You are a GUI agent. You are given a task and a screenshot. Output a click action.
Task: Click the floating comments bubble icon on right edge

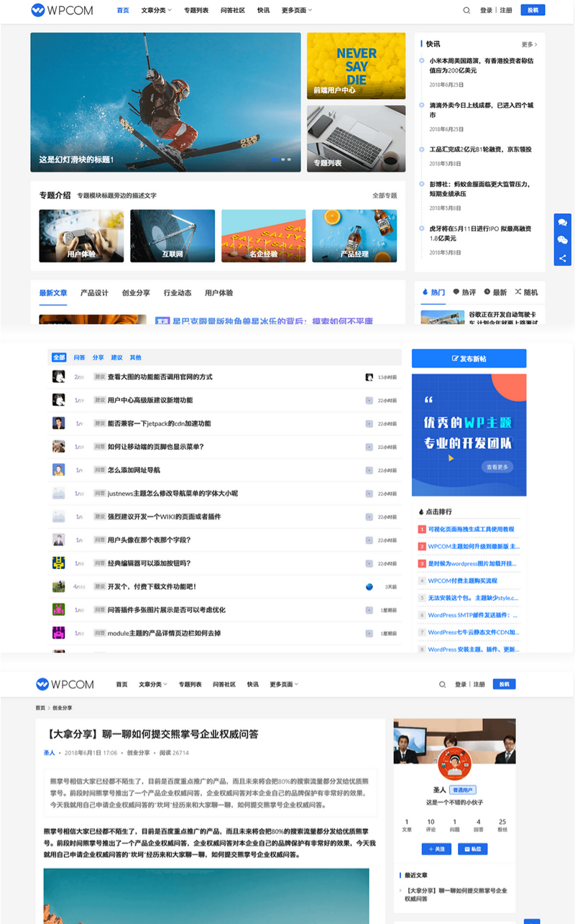(x=563, y=222)
